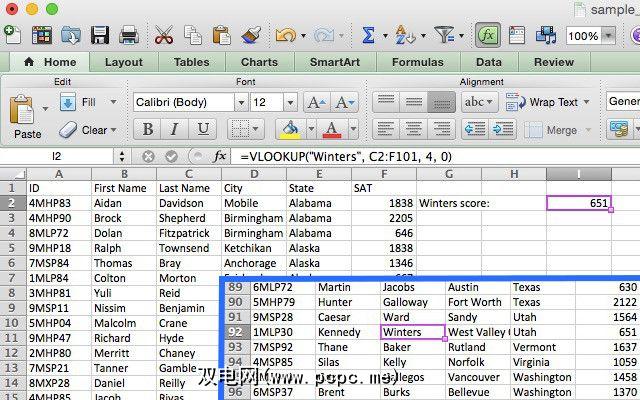Click the Fill button in Edit group

click(x=82, y=102)
